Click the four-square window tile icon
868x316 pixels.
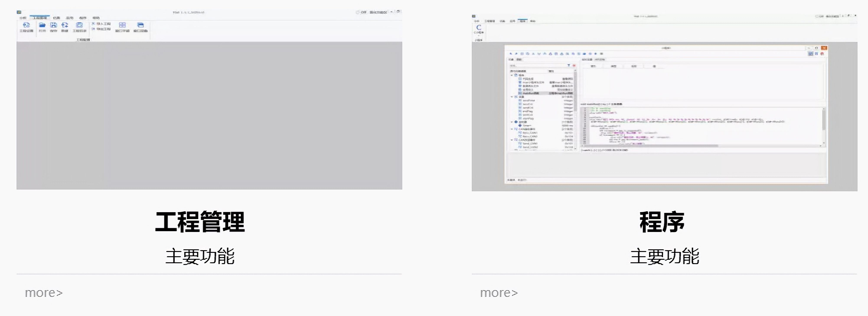click(x=122, y=25)
